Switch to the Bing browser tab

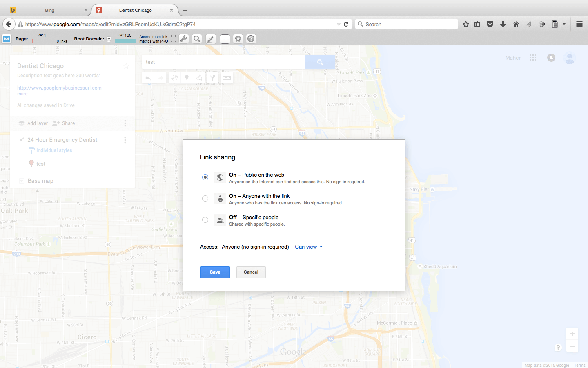(49, 10)
